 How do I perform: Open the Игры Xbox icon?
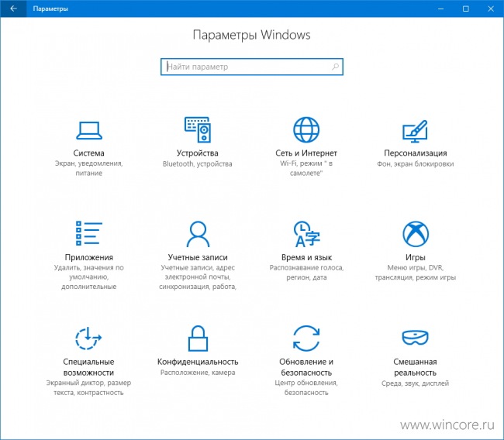point(416,233)
